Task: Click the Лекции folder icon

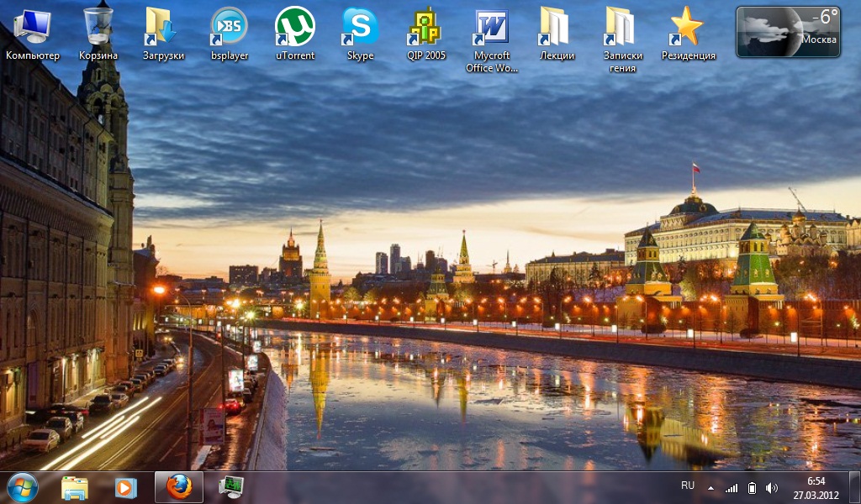Action: pos(556,28)
